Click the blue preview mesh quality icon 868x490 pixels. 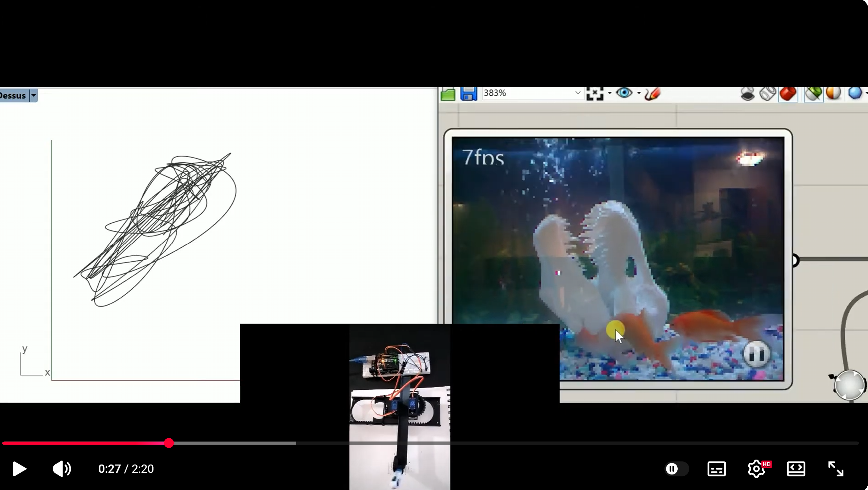855,93
